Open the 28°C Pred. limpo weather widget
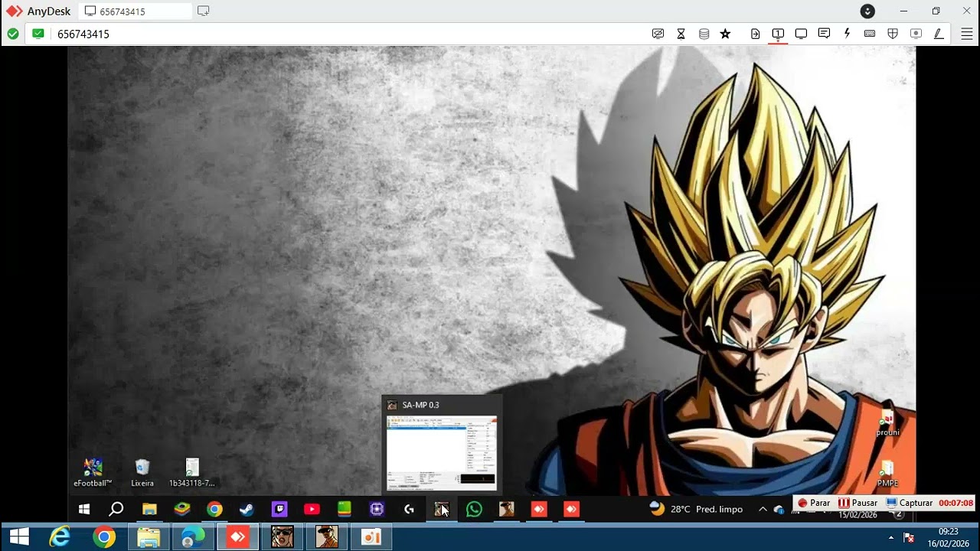 pos(696,509)
